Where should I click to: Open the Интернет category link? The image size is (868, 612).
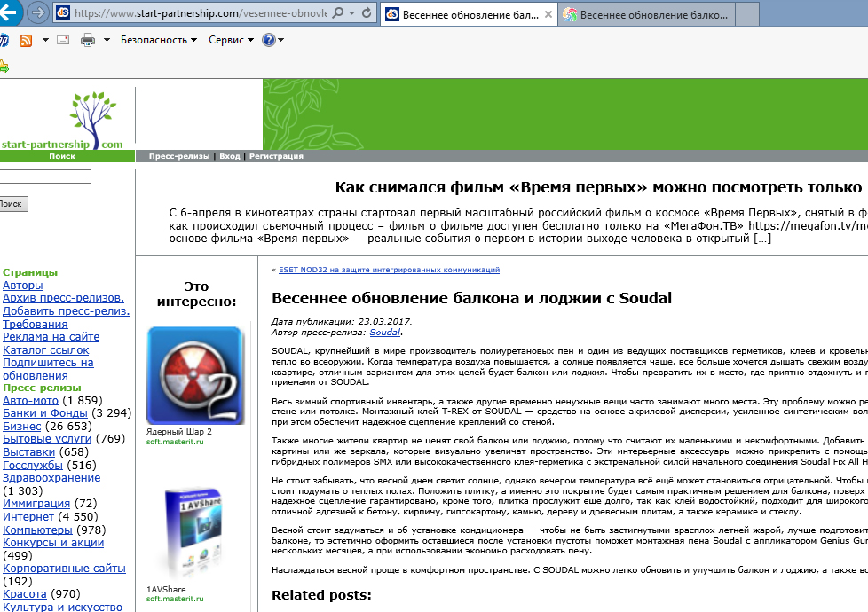click(28, 517)
